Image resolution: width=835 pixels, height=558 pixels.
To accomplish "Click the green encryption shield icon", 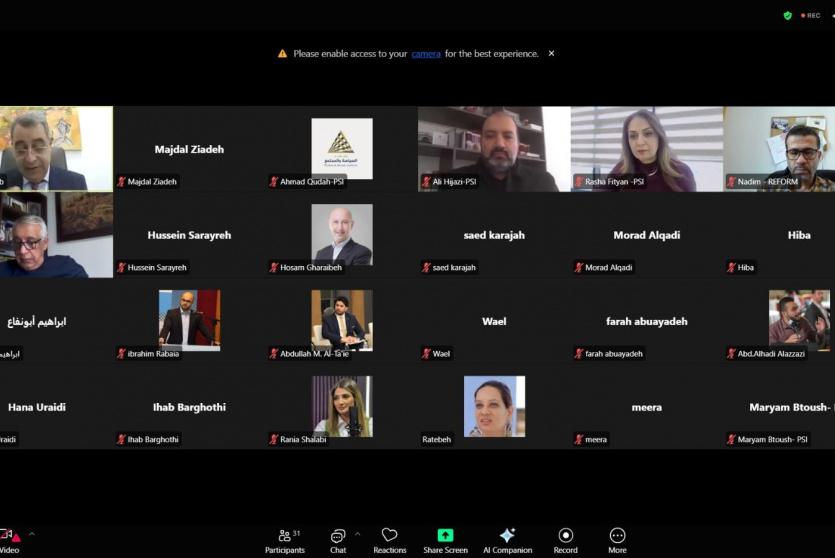I will click(x=788, y=15).
